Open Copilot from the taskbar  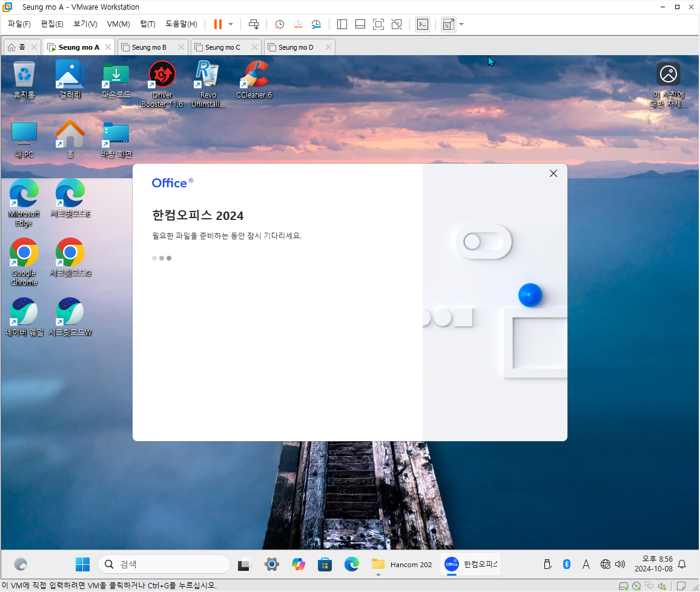pos(298,564)
